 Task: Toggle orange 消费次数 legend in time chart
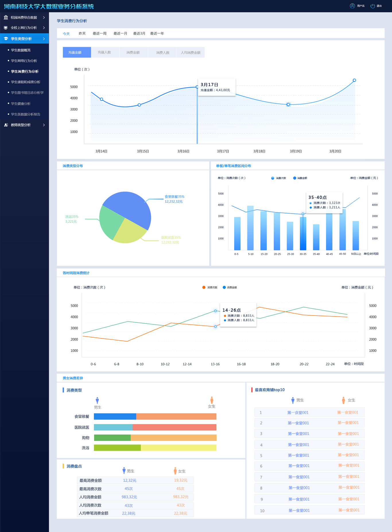pyautogui.click(x=209, y=287)
